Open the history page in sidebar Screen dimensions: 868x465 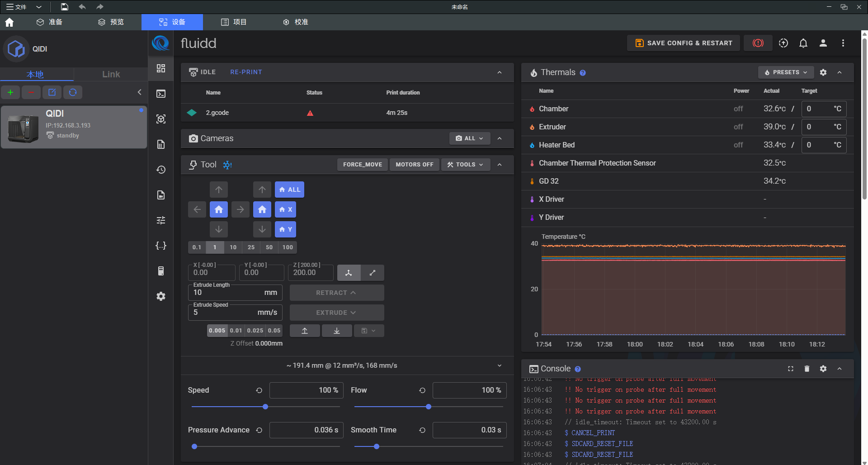[x=161, y=170]
